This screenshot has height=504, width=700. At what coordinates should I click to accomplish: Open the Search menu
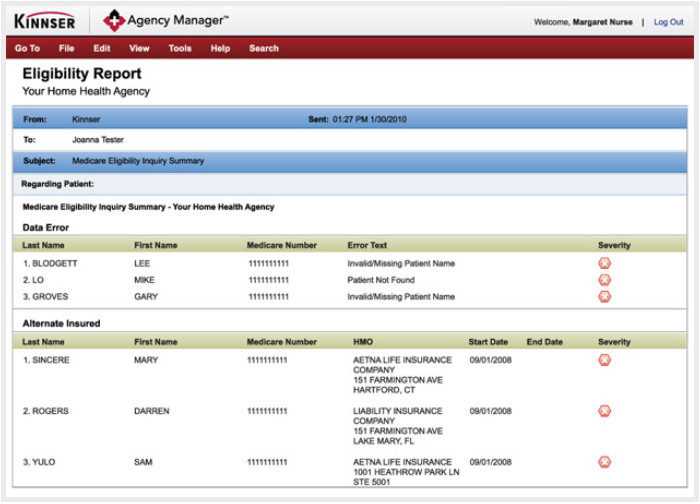(x=264, y=48)
